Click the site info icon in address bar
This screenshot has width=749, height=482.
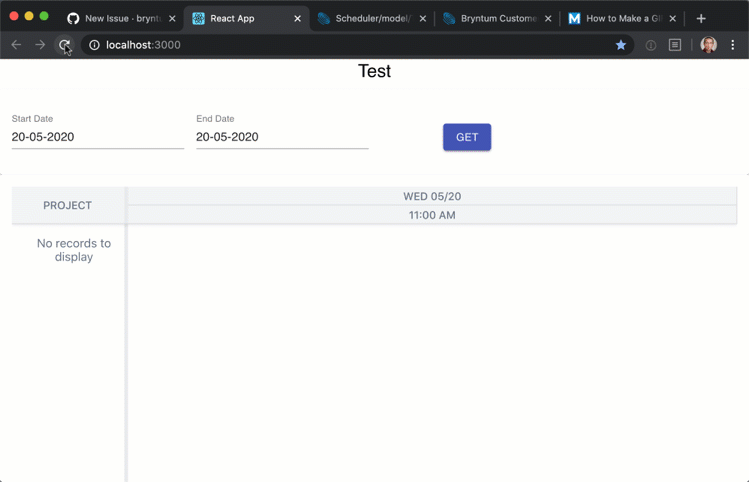point(95,45)
